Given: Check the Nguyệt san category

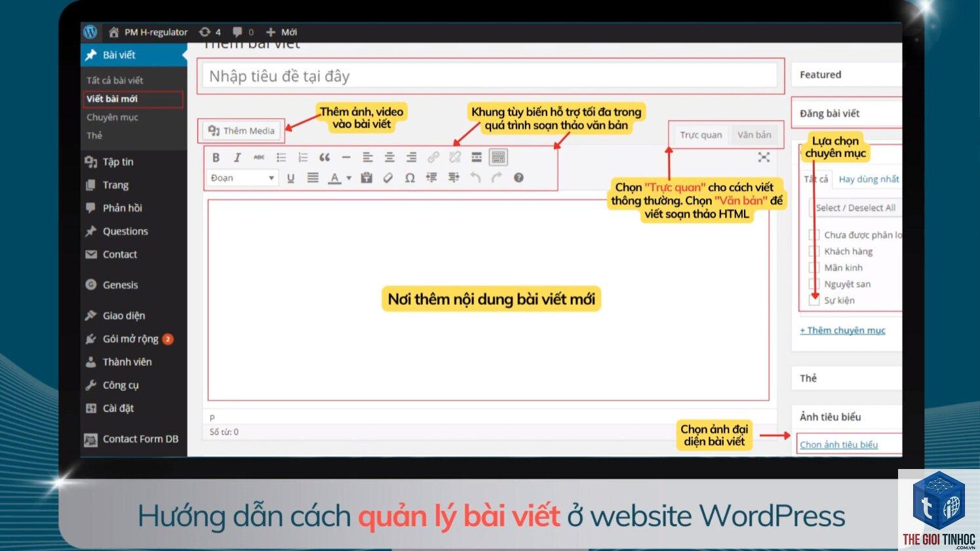Looking at the screenshot, I should coord(814,284).
